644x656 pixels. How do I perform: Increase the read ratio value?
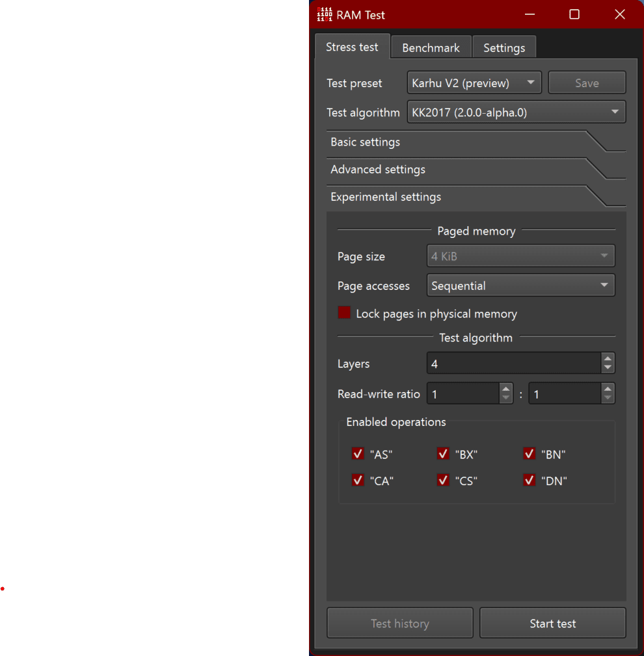506,389
